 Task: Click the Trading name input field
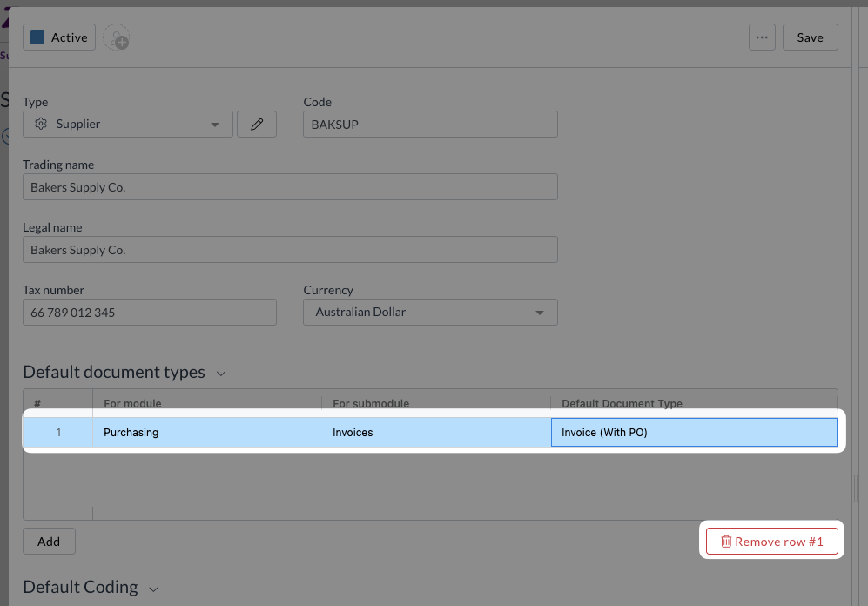coord(290,187)
